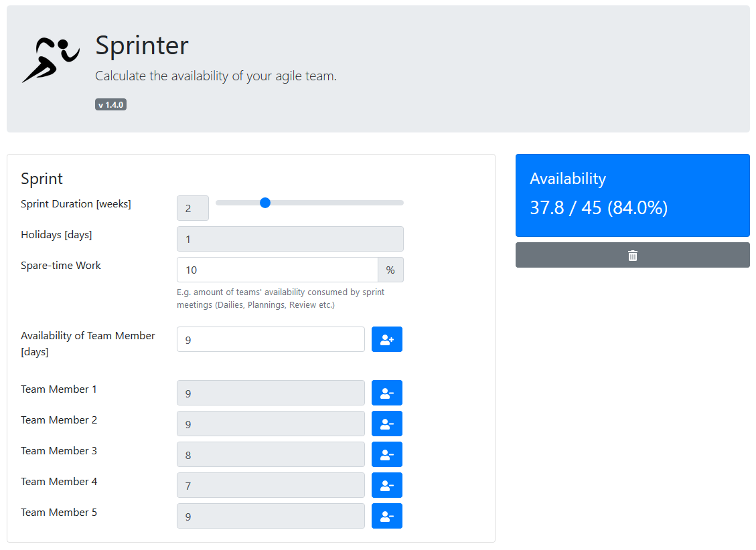
Task: Remove Team Member 2
Action: click(386, 424)
